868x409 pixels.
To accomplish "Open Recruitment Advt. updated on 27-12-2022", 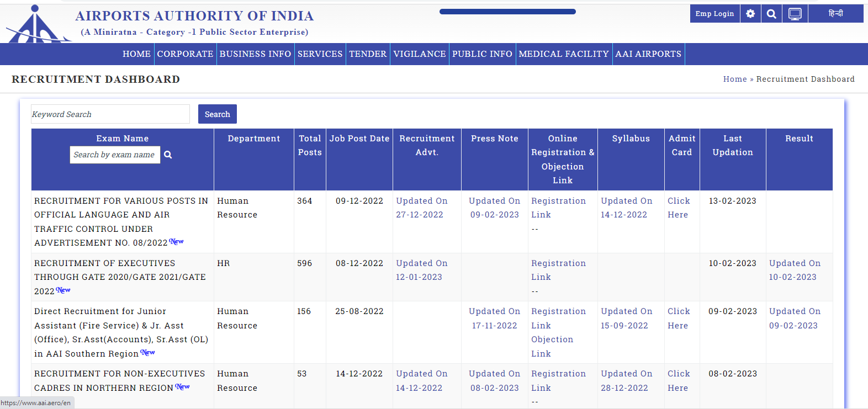I will pos(421,208).
